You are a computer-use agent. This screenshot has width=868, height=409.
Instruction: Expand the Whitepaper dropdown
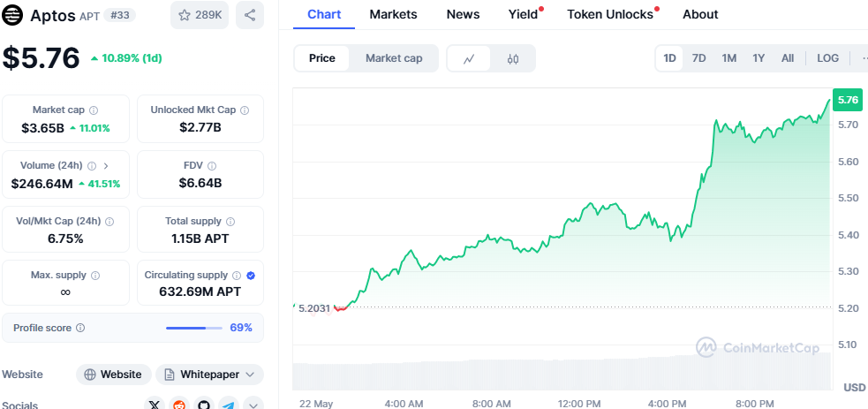pos(210,375)
